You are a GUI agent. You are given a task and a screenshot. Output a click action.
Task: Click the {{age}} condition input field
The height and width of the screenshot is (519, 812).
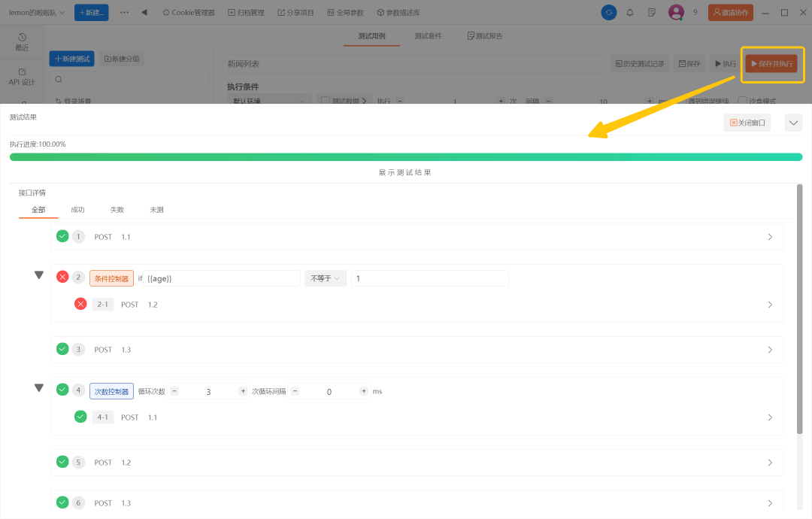click(222, 278)
